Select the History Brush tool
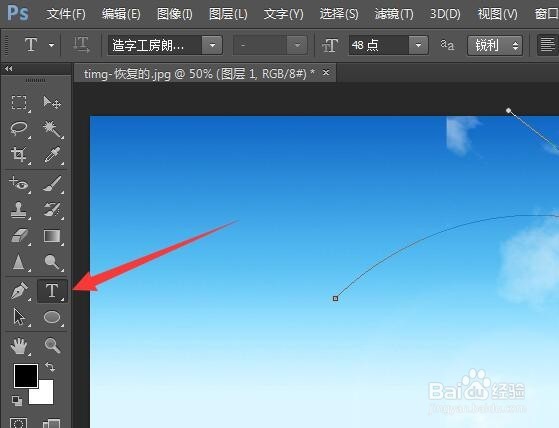559x428 pixels. click(52, 210)
